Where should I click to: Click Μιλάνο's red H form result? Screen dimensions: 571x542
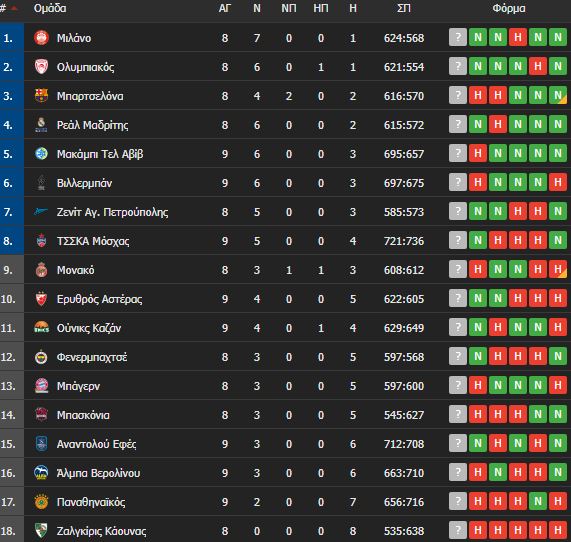click(x=518, y=37)
